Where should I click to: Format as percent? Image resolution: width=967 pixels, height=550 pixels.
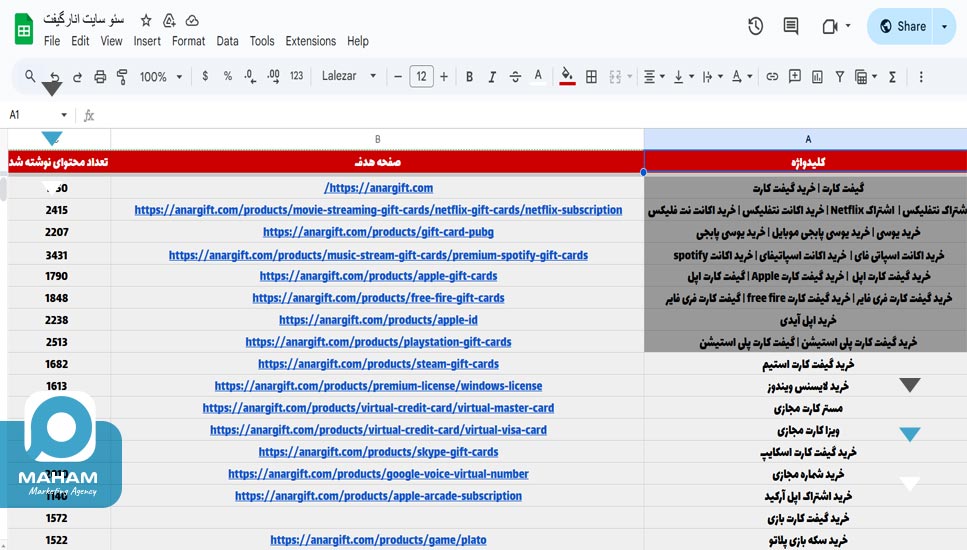pos(228,76)
